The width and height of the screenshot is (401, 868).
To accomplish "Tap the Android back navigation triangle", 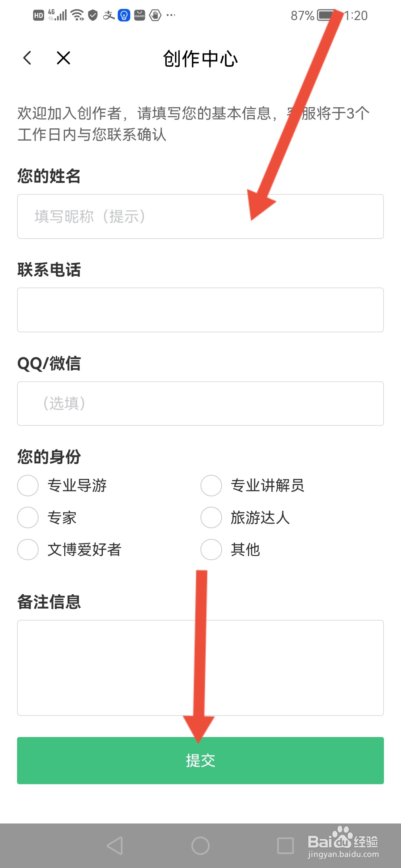I will [115, 846].
